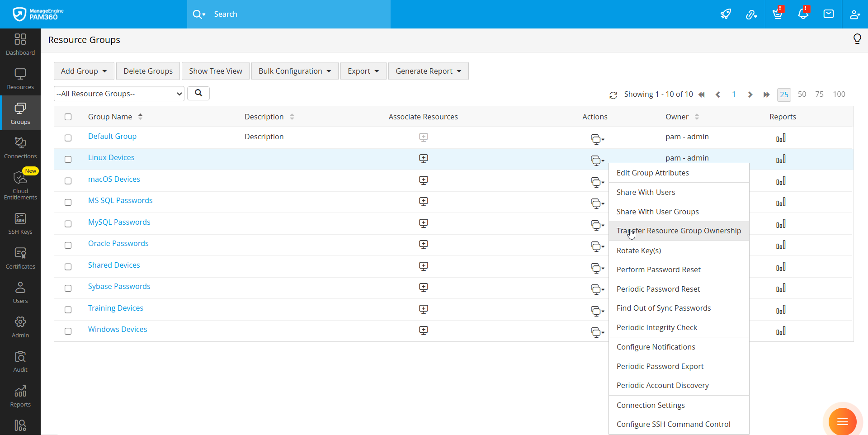Choose Transfer Resource Group Ownership
The height and width of the screenshot is (435, 868).
[x=679, y=231]
